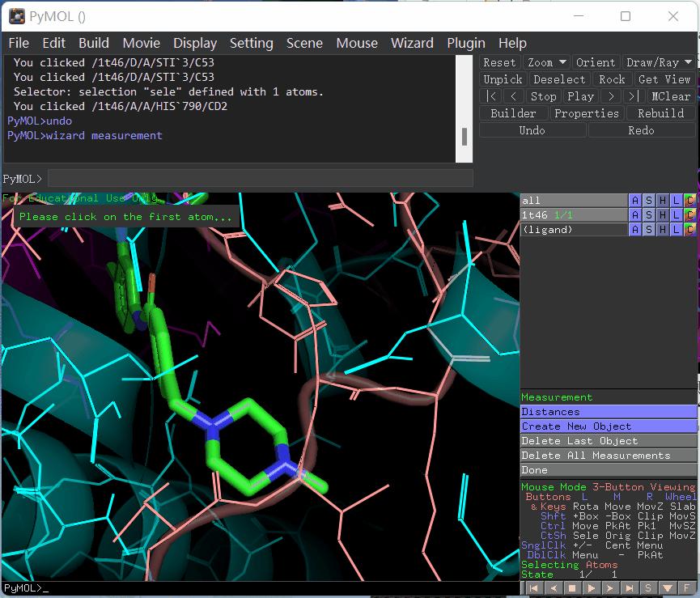Expand the Draw/Ray dropdown
The width and height of the screenshot is (700, 598).
[659, 62]
